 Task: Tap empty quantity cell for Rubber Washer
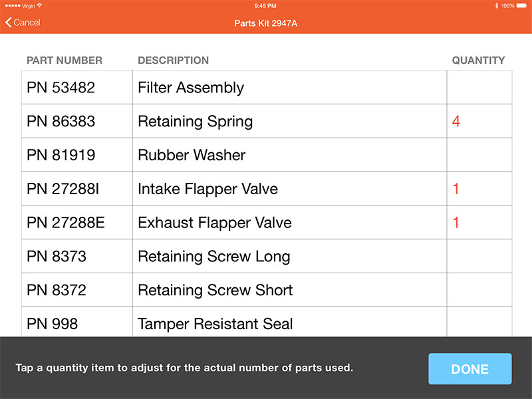pos(479,155)
